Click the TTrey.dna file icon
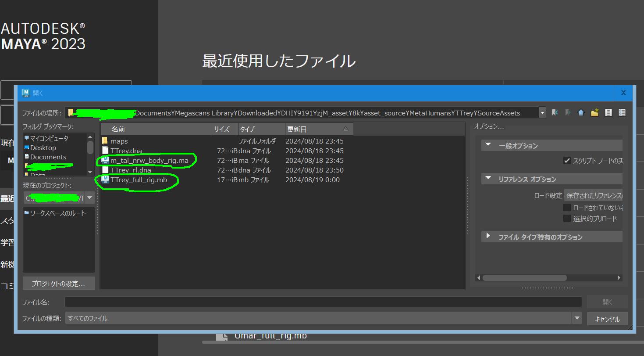Viewport: 644px width, 356px height. (105, 151)
